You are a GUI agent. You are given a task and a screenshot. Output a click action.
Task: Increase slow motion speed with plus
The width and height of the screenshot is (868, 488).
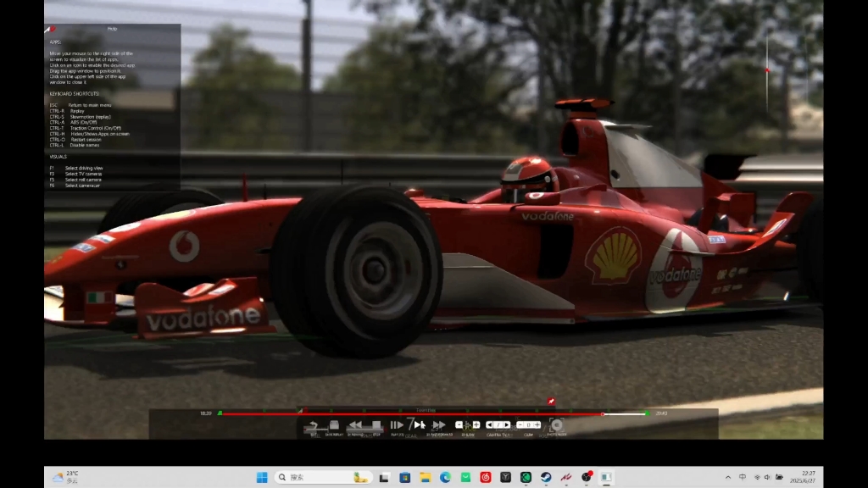pos(476,425)
